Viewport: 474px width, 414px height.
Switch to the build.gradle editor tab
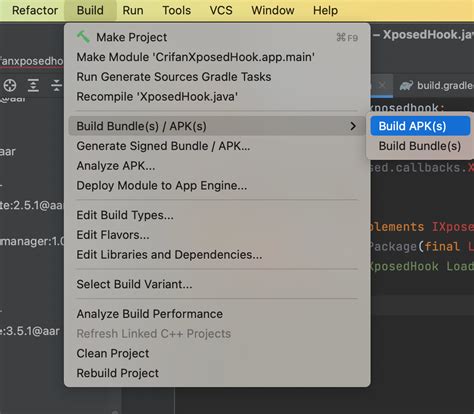click(436, 86)
